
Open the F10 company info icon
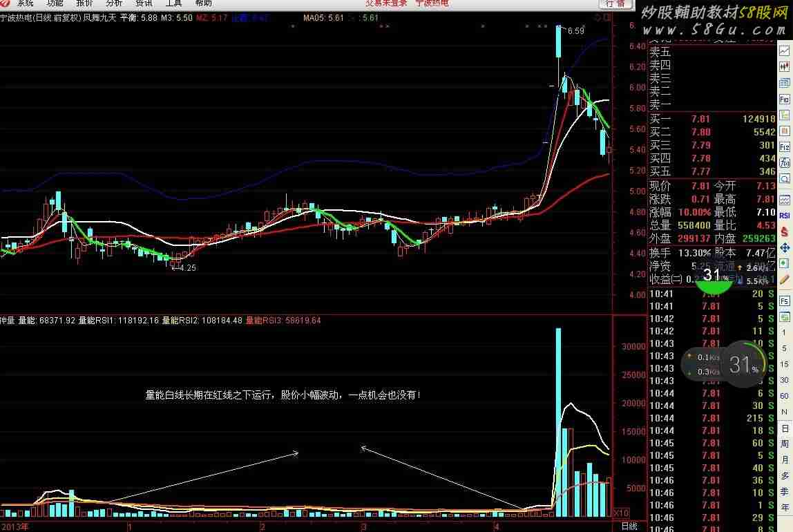pyautogui.click(x=785, y=99)
